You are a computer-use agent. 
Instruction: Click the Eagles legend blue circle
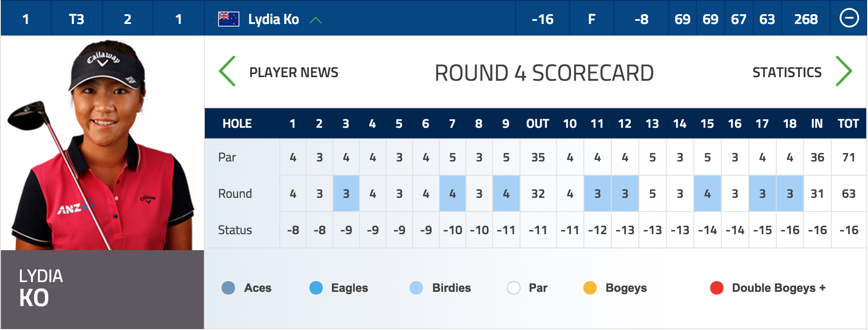(x=316, y=288)
